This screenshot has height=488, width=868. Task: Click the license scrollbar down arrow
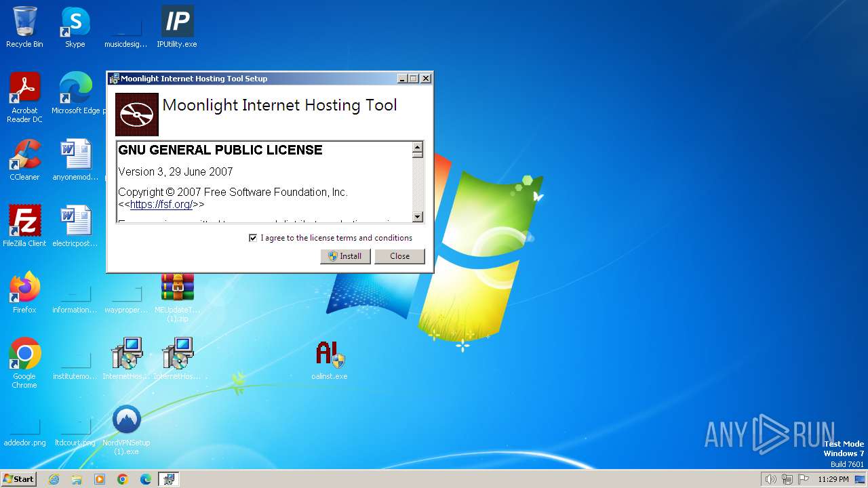tap(418, 217)
